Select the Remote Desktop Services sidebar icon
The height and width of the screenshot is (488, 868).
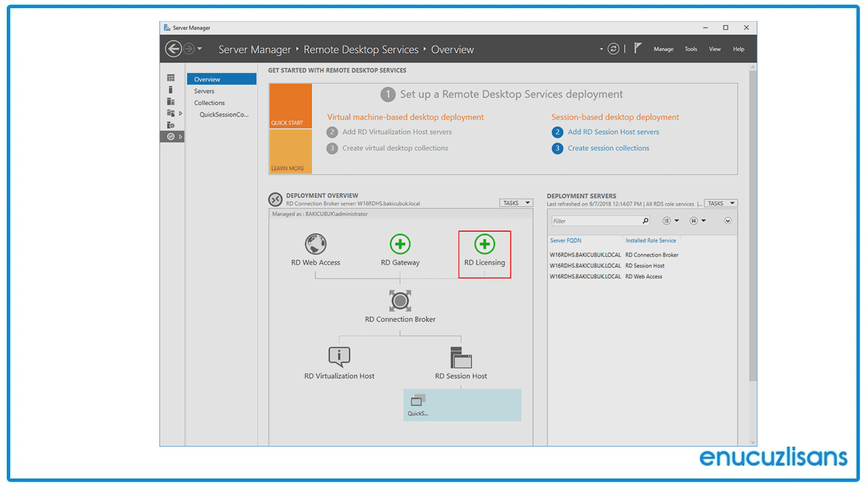click(171, 136)
